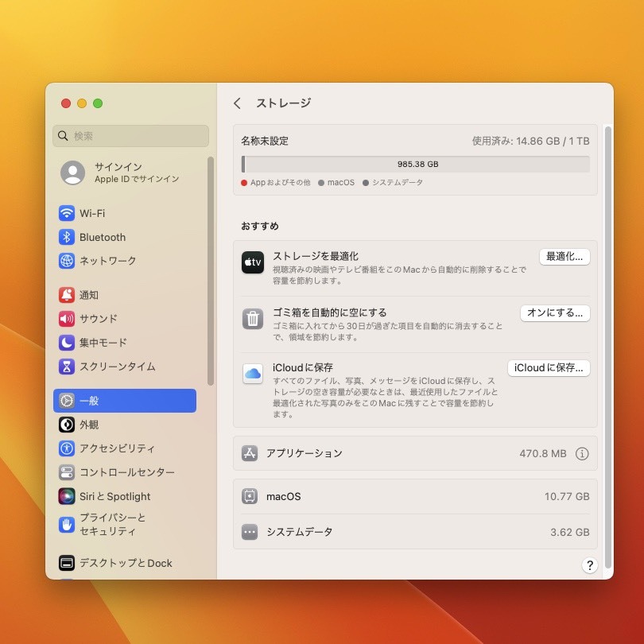Click the macOS legend entry under bar
The image size is (644, 644).
(x=336, y=182)
